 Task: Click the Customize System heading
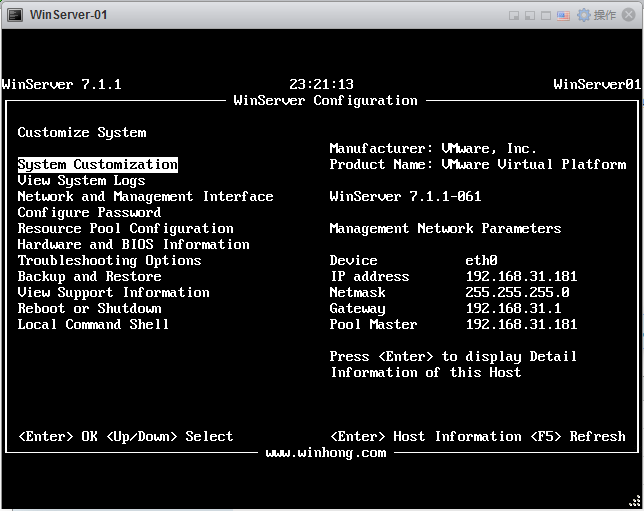pyautogui.click(x=82, y=132)
